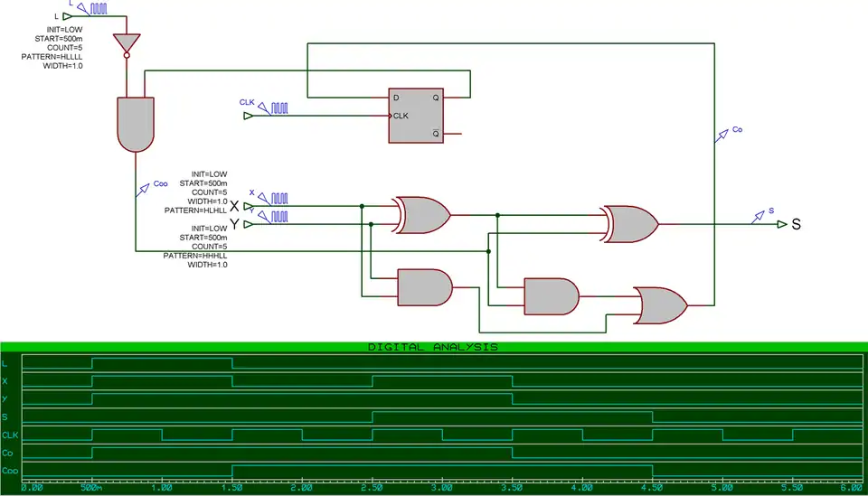This screenshot has height=496, width=868.
Task: Click the DIGITAL ANALYSIS graph title bar
Action: (433, 347)
